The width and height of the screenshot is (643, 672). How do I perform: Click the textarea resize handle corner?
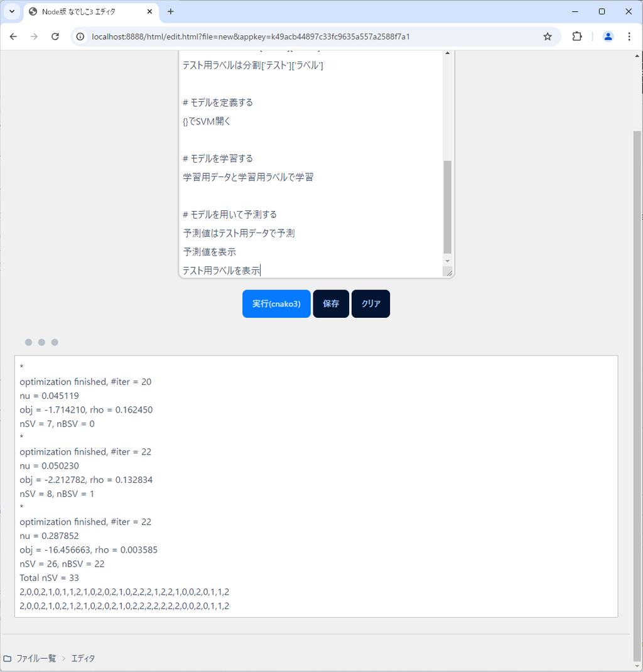coord(448,273)
